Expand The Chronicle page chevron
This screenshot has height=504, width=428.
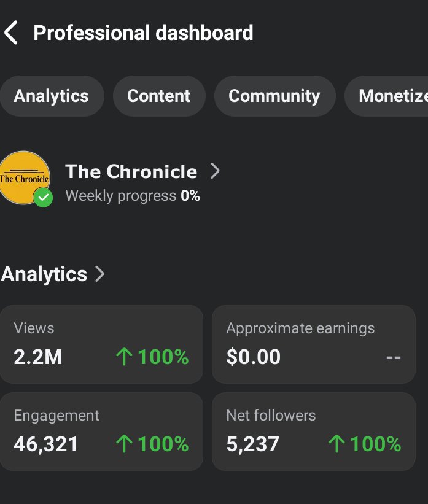click(x=215, y=171)
